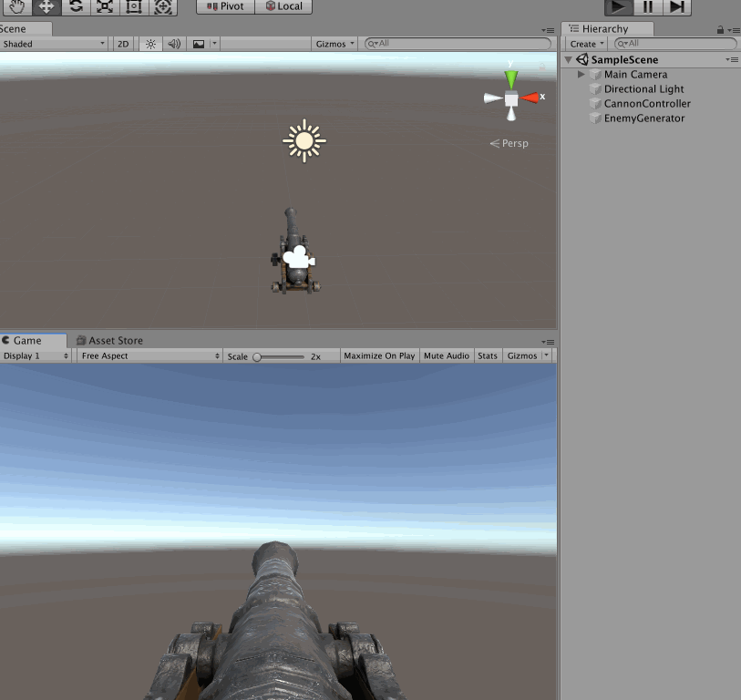Select the Move tool

[46, 6]
